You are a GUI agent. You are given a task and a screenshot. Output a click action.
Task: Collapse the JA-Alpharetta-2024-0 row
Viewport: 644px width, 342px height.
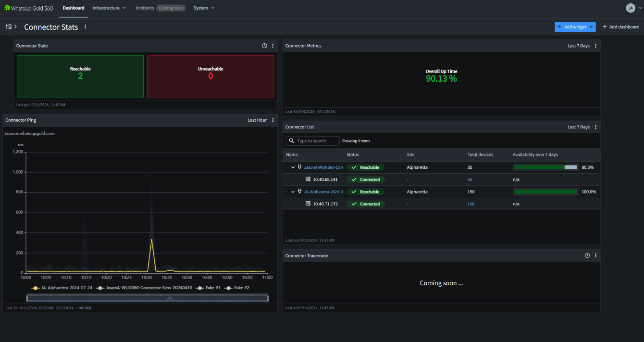[293, 191]
